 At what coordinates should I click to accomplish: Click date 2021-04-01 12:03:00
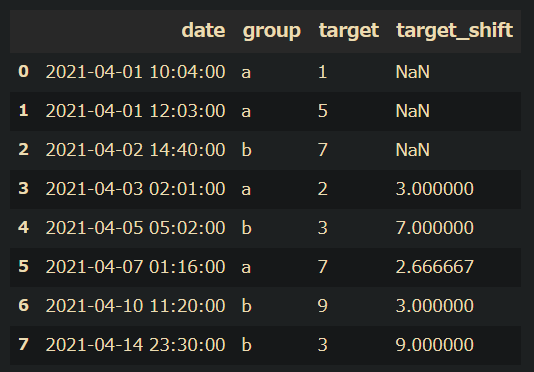point(136,111)
